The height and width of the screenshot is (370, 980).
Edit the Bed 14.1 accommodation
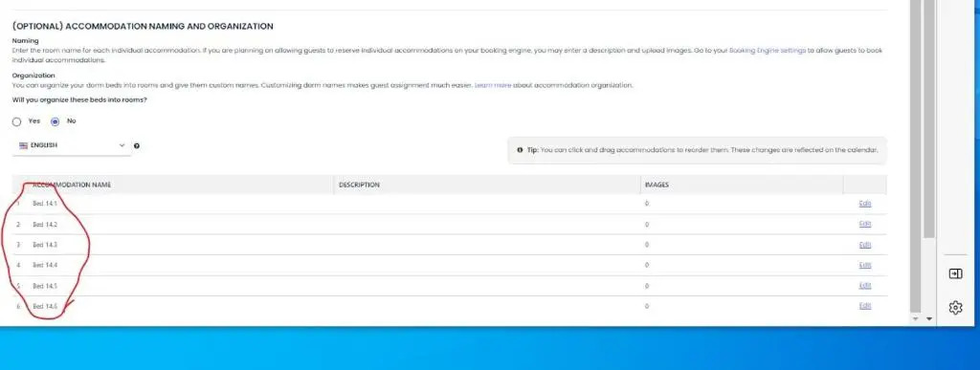tap(865, 204)
